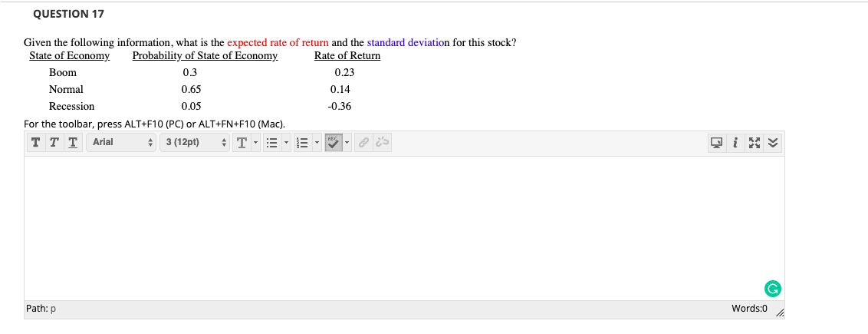Click the 'Rate of Return' column header
This screenshot has width=868, height=334.
point(347,56)
